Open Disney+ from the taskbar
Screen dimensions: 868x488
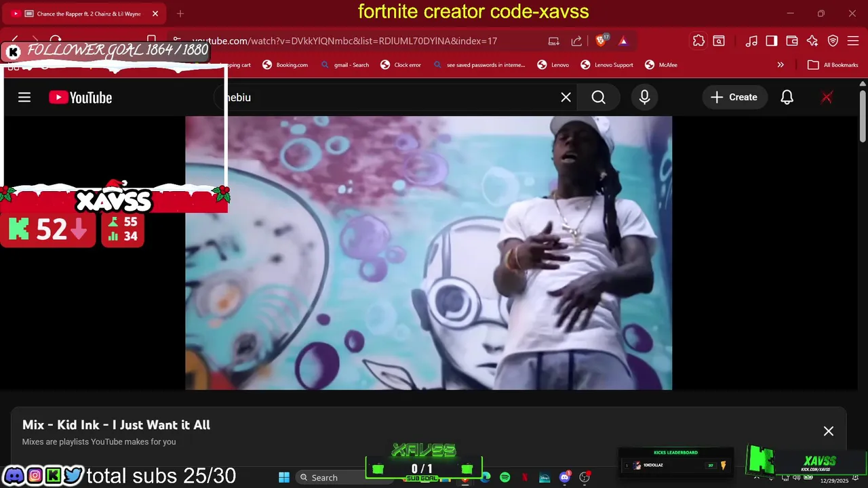[x=545, y=477]
